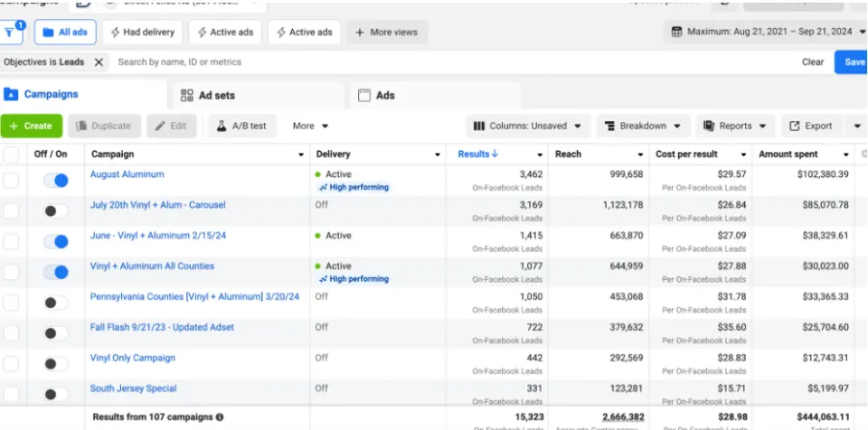This screenshot has width=868, height=430.
Task: Open the August Aluminum campaign link
Action: (x=127, y=174)
